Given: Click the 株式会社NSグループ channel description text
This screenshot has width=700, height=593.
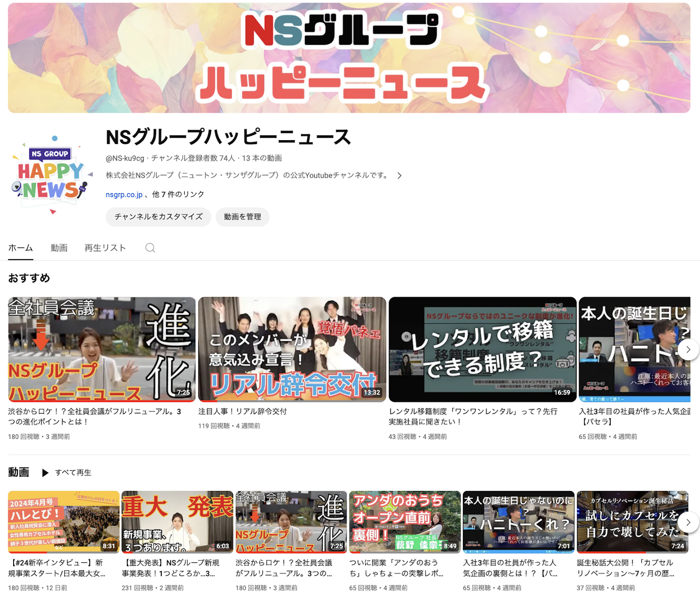Looking at the screenshot, I should 247,176.
